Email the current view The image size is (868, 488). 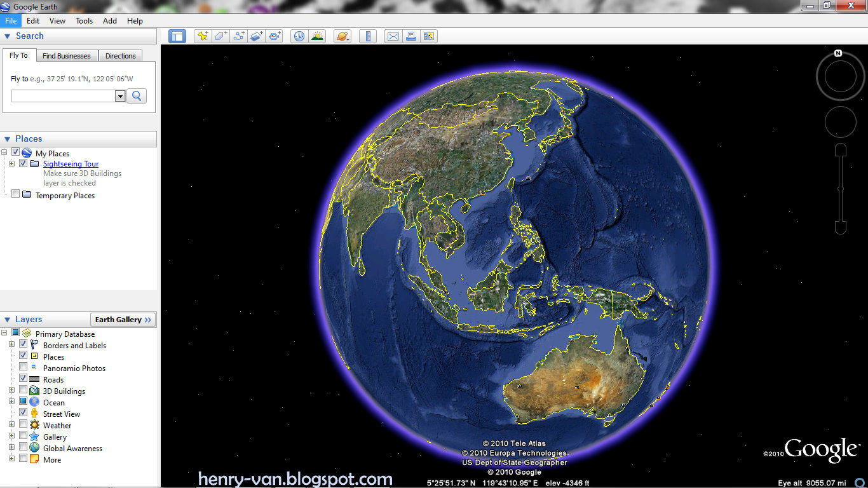tap(393, 36)
